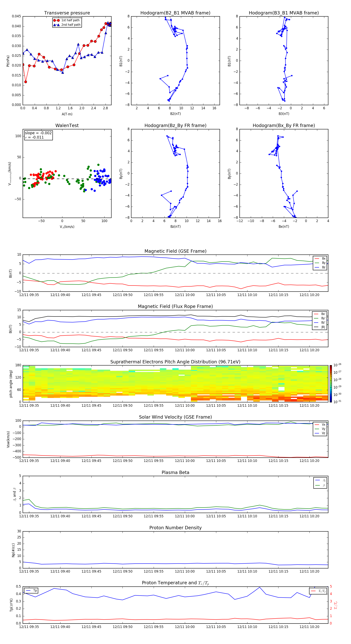Select the βp legend entry in Plasma Beta
The height and width of the screenshot is (644, 351).
tap(320, 480)
